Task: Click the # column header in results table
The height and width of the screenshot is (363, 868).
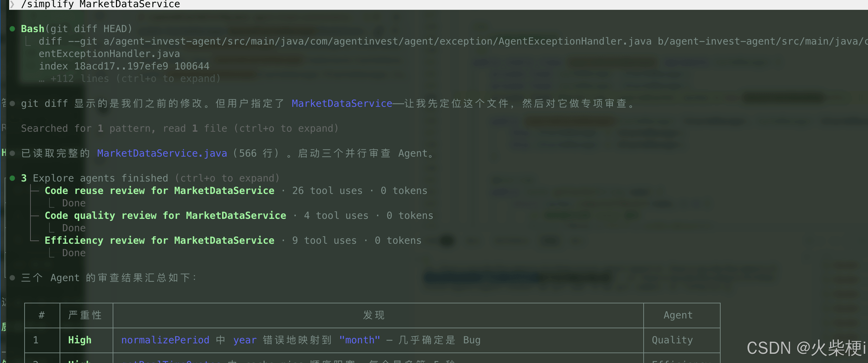Action: point(42,315)
